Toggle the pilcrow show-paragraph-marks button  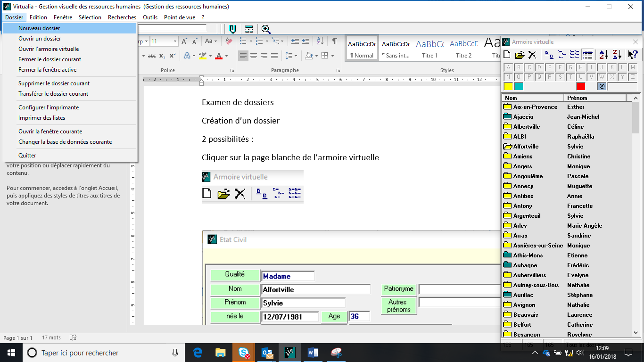point(334,41)
